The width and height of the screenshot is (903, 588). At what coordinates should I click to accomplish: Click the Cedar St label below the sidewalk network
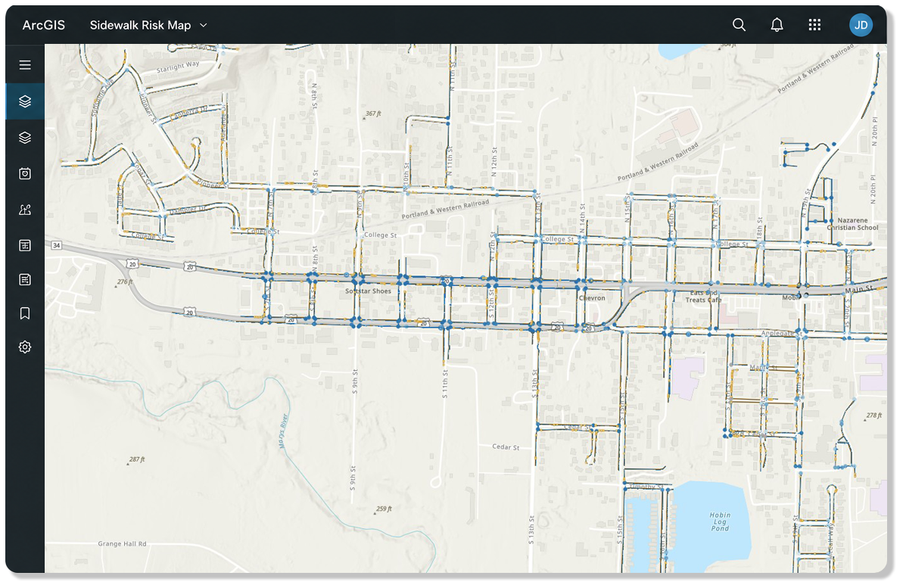point(506,447)
